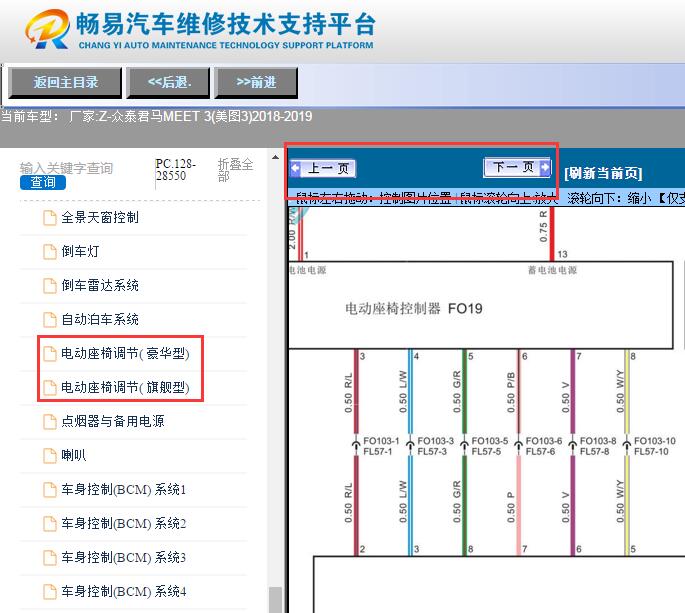The height and width of the screenshot is (613, 685).
Task: Click the document icon beside 车身控制(BCM)系统1
Action: click(x=50, y=490)
